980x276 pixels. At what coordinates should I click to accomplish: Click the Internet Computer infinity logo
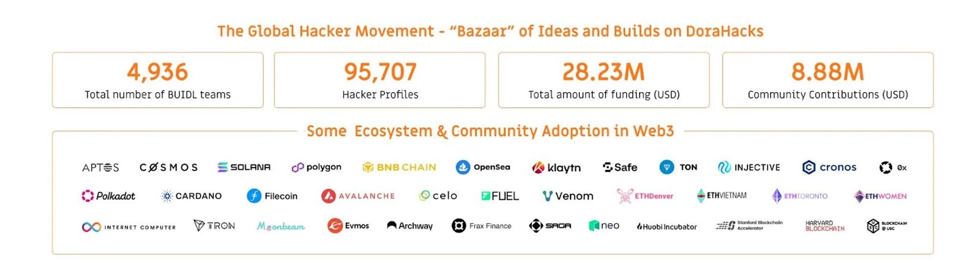(92, 227)
